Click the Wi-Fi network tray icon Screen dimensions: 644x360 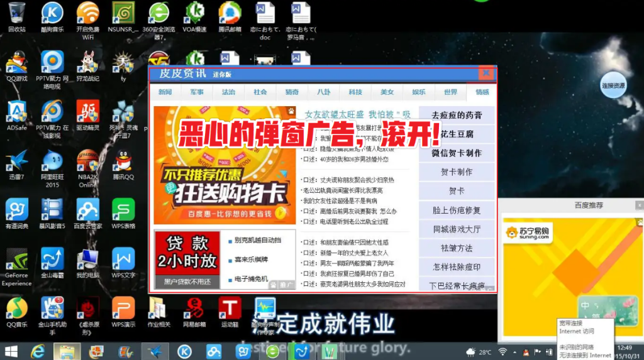pos(502,352)
